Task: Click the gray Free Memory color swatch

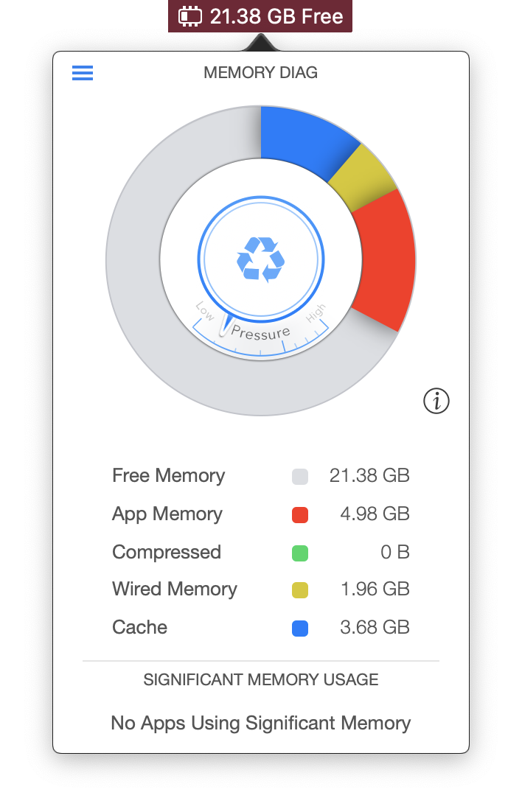Action: [300, 477]
